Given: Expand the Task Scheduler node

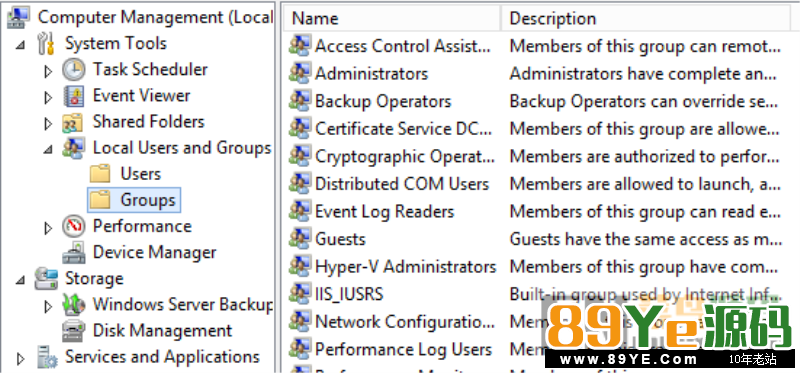Looking at the screenshot, I should pyautogui.click(x=48, y=71).
